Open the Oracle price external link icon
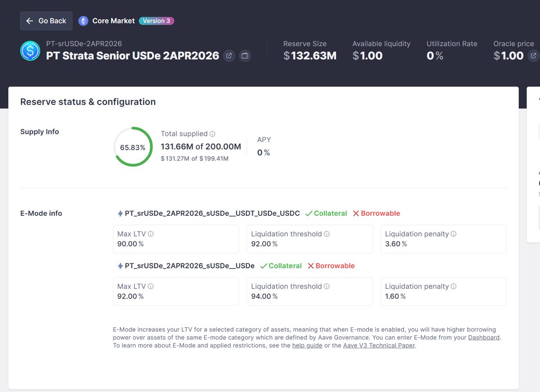 tap(533, 56)
